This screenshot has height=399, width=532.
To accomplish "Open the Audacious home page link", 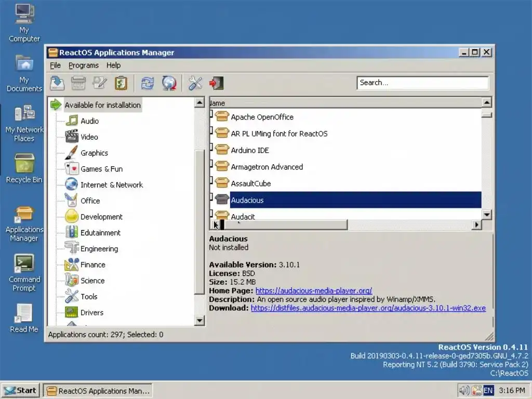I will point(313,290).
